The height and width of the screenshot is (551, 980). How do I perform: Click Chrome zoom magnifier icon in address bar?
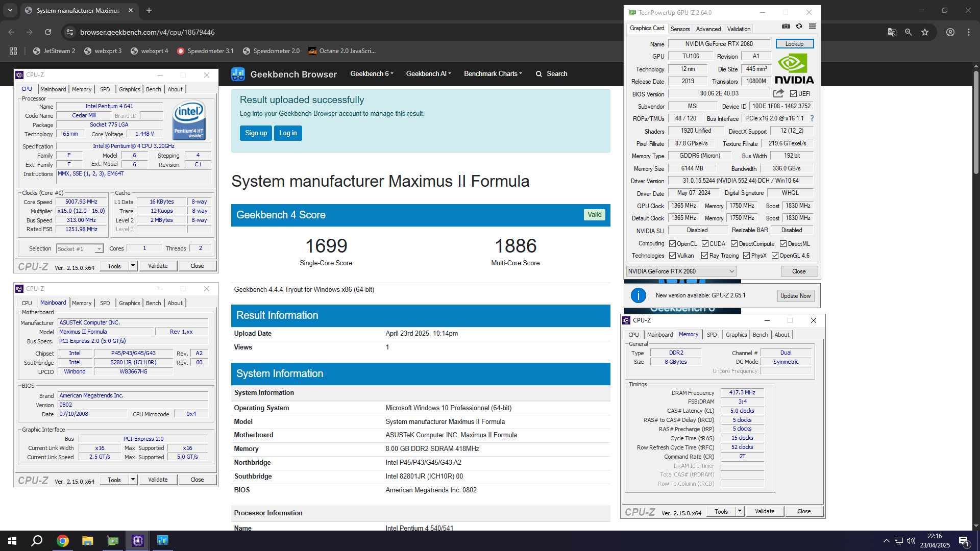click(908, 32)
